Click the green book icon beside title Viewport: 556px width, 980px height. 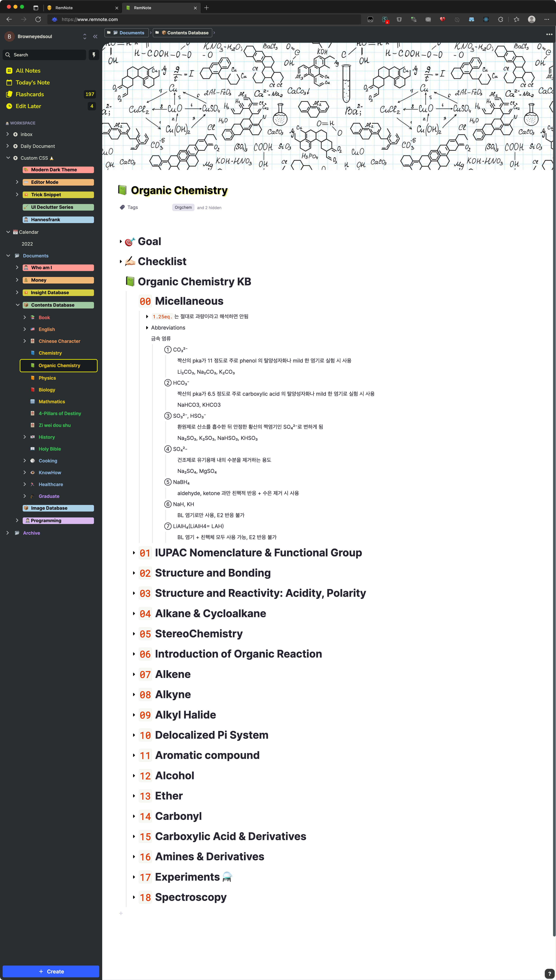(122, 190)
